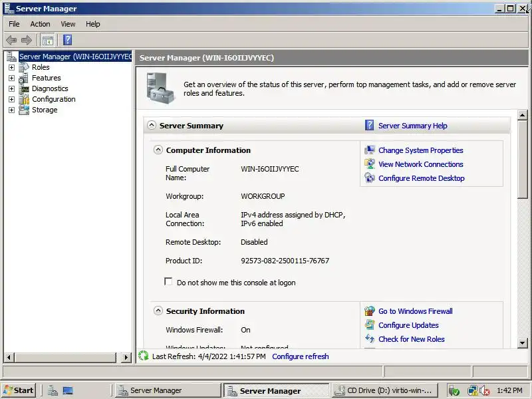
Task: Expand the Storage tree node
Action: click(11, 110)
